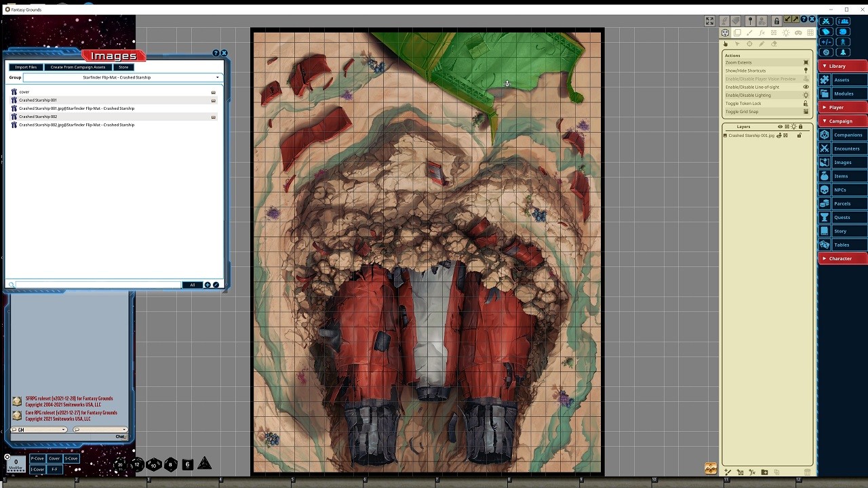Image resolution: width=868 pixels, height=488 pixels.
Task: Open Encounters in the Campaign sidebar
Action: pos(846,148)
